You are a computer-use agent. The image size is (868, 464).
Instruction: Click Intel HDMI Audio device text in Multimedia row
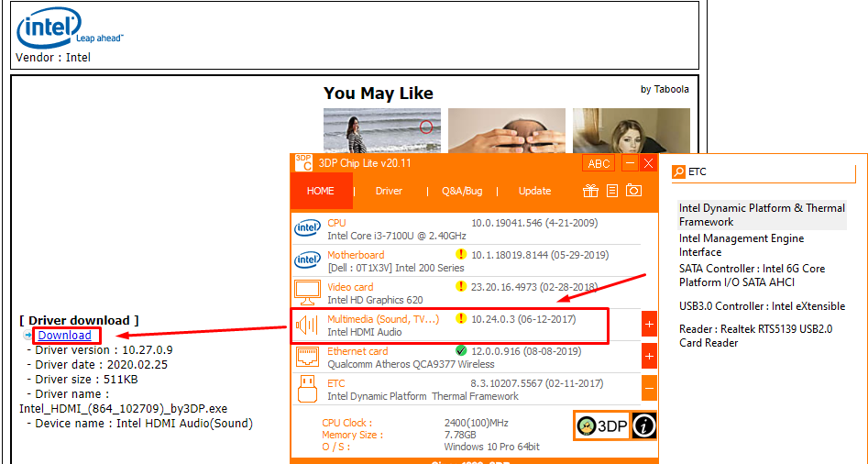tap(364, 332)
